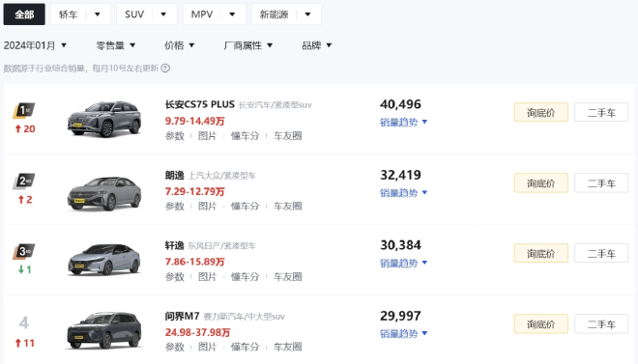
Task: Click the rank 1 badge icon
Action: click(24, 110)
